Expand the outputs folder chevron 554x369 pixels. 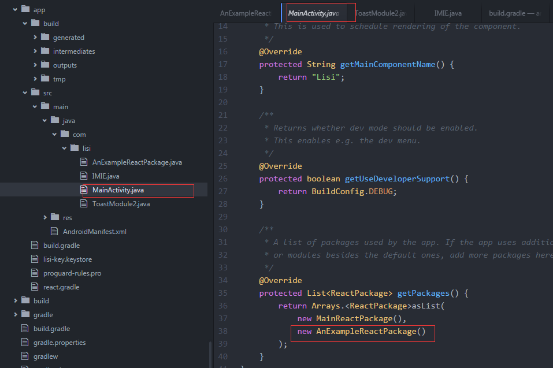pos(35,65)
